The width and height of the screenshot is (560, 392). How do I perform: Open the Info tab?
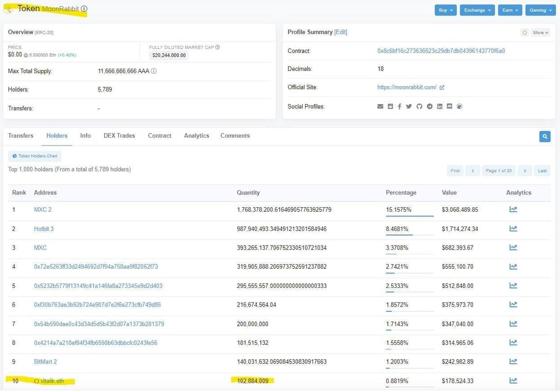tap(85, 136)
